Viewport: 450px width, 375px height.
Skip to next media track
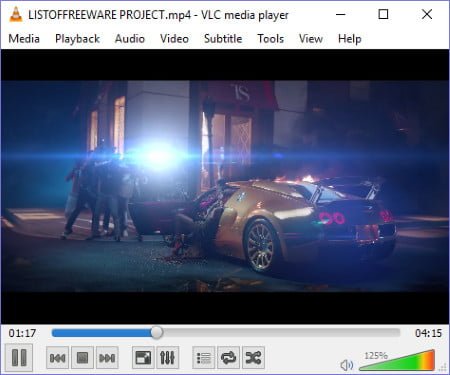107,358
